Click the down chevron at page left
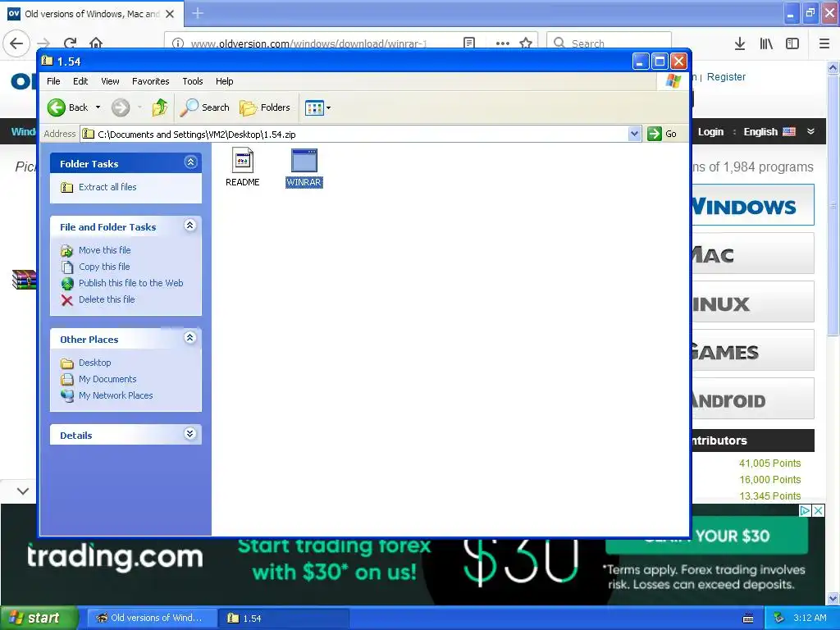This screenshot has height=630, width=840. point(22,491)
